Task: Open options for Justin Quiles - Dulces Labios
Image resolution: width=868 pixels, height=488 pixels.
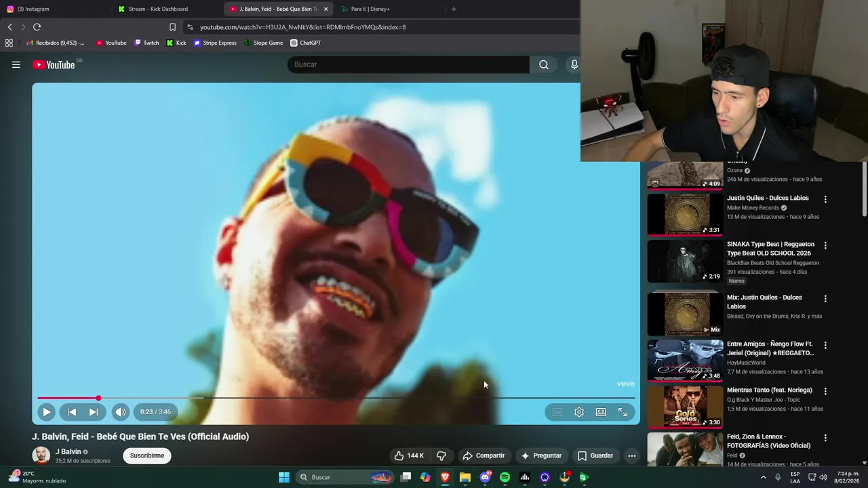Action: [x=825, y=199]
